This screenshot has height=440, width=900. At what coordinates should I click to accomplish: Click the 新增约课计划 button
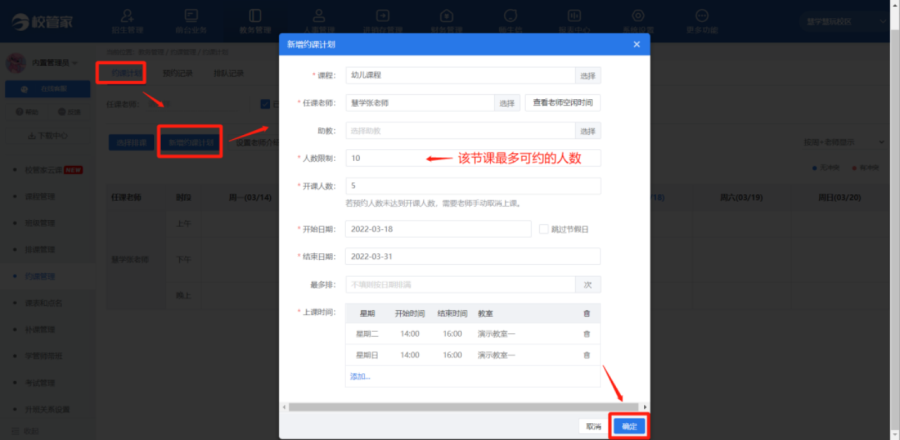[x=191, y=142]
